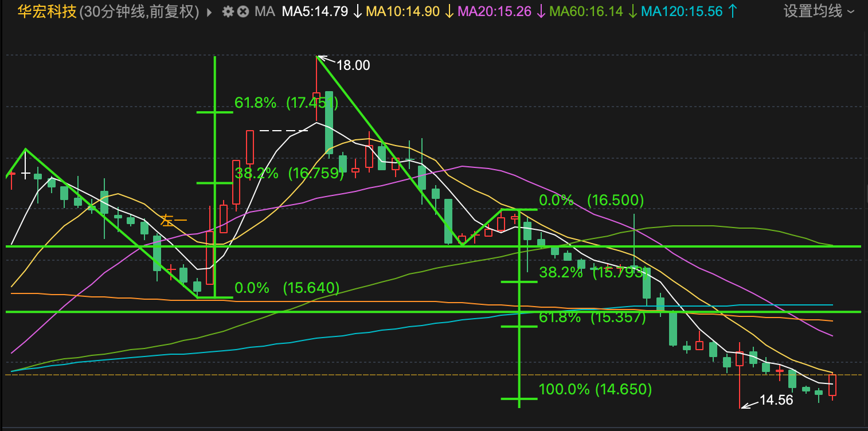Click the stock name 华宏科技
The height and width of the screenshot is (431, 868).
pos(47,11)
